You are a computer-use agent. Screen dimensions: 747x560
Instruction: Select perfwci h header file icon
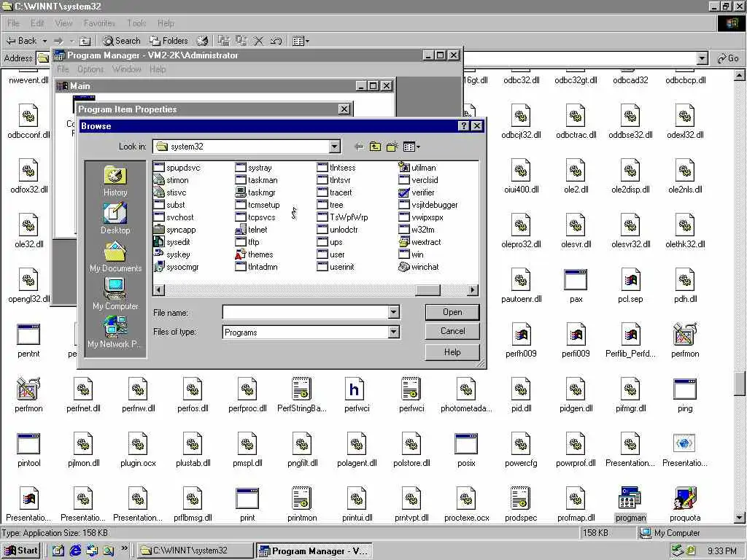pos(357,394)
